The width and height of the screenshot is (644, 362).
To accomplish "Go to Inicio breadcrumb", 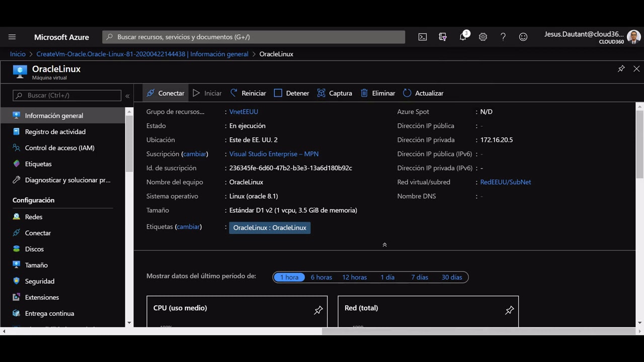I will (x=18, y=54).
